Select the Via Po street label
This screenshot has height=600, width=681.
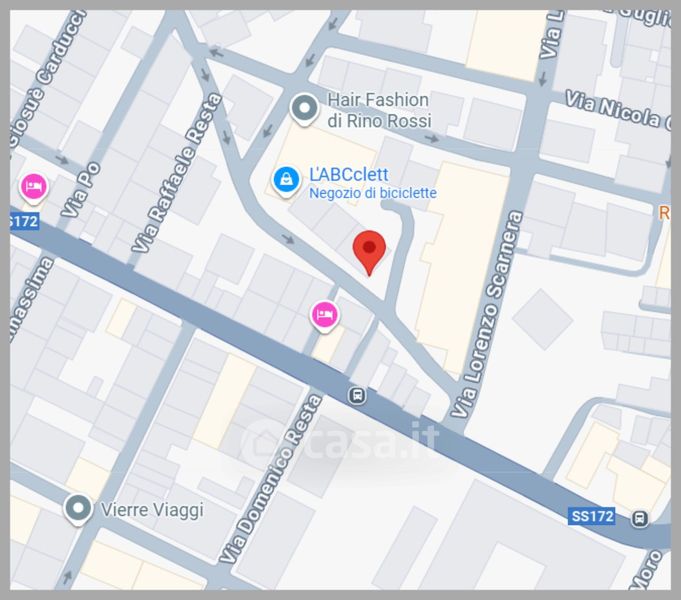80,190
